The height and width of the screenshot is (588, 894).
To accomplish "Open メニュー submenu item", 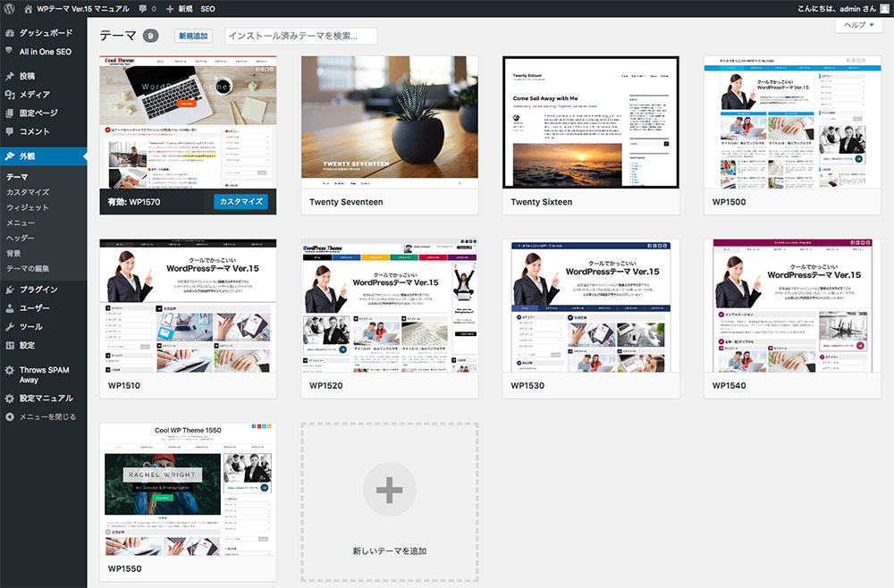I will 21,223.
